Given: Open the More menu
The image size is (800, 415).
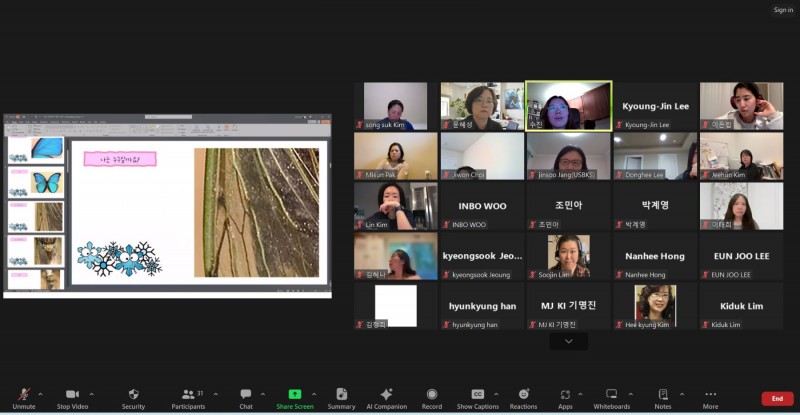Looking at the screenshot, I should 710,398.
